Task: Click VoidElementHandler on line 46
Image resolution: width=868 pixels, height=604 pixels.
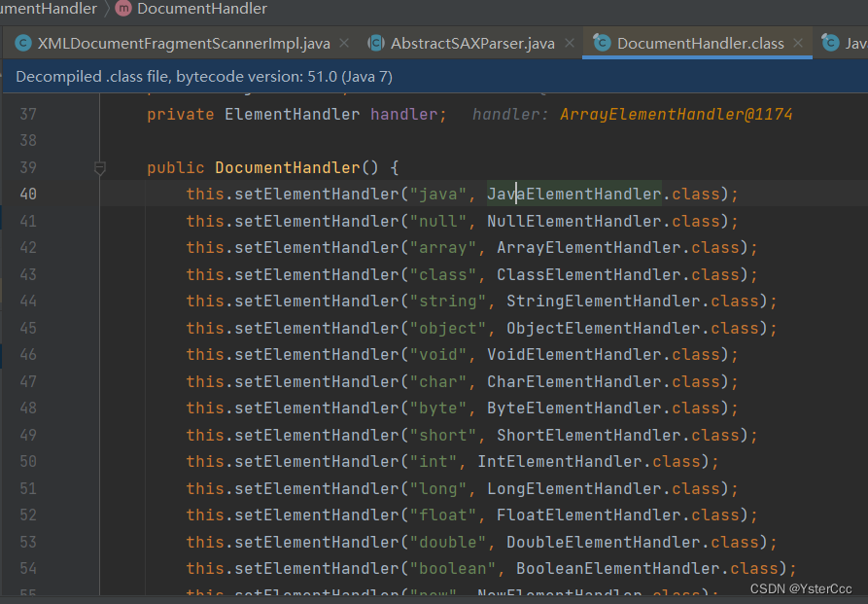Action: (574, 355)
